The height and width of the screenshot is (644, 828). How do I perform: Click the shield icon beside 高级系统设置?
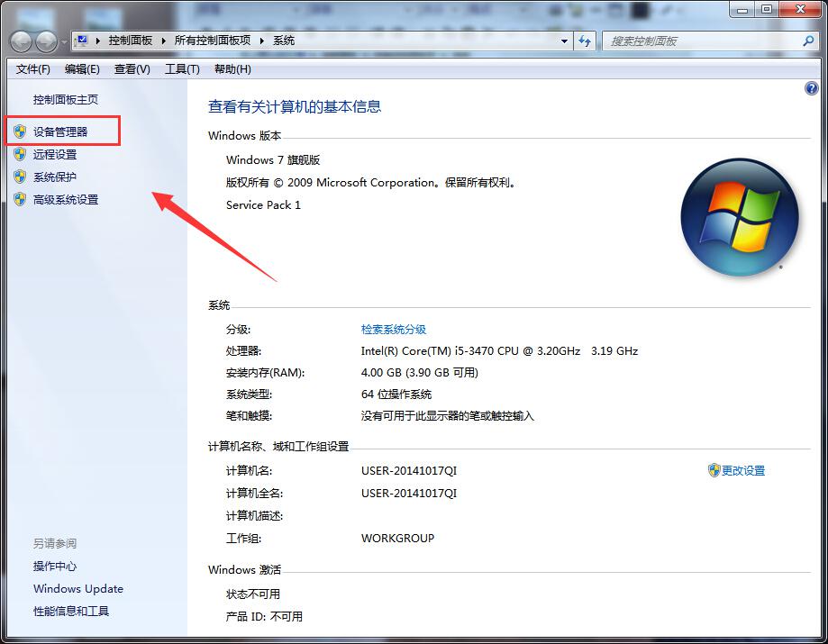tap(20, 199)
